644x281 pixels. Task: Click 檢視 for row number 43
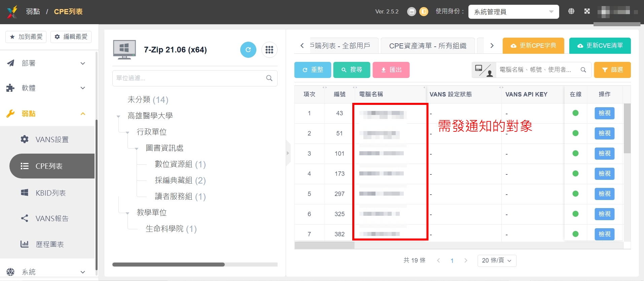point(605,113)
